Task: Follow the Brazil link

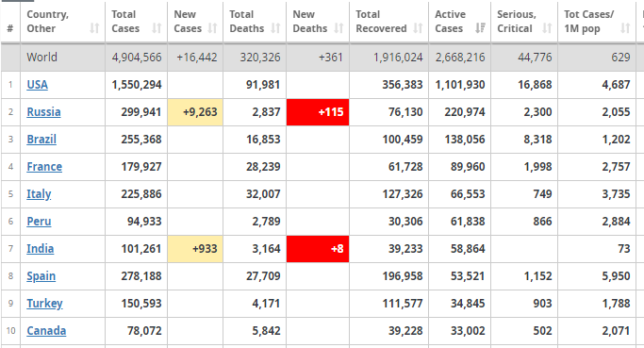Action: click(x=41, y=140)
